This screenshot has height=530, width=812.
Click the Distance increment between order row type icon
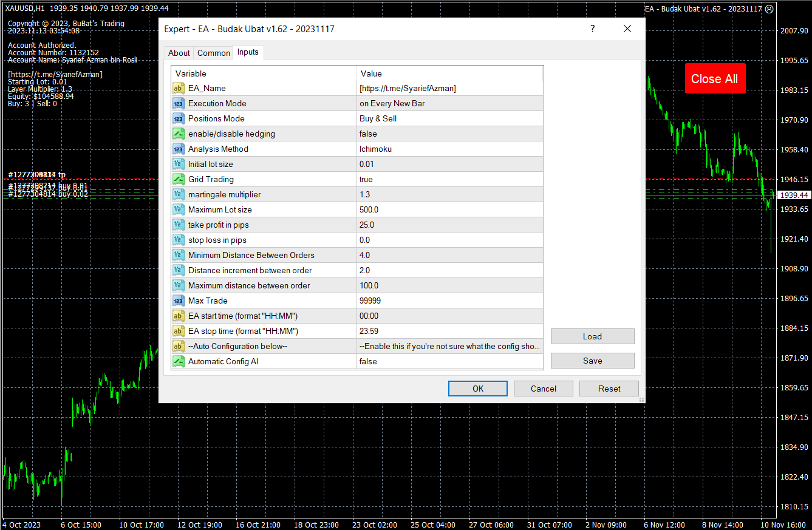pos(179,270)
